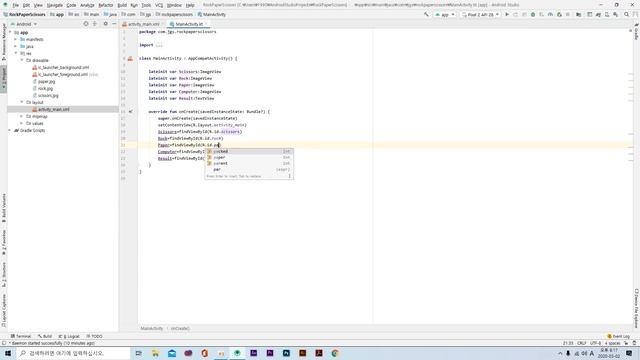This screenshot has width=640, height=360.
Task: Select scissors.jpg in project tree
Action: pyautogui.click(x=48, y=96)
